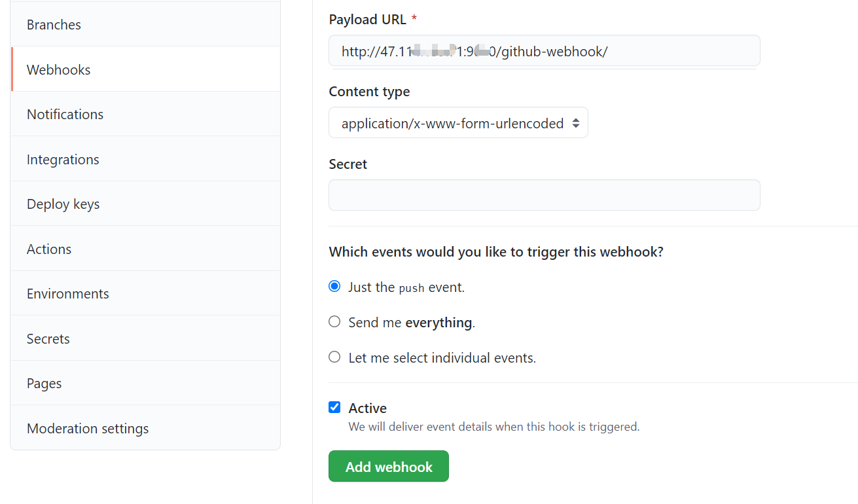The height and width of the screenshot is (504, 858).
Task: Open the Integrations section
Action: click(x=145, y=159)
